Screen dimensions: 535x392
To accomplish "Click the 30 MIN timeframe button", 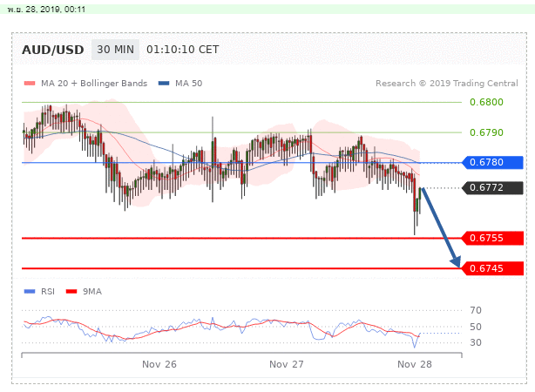I will (x=115, y=50).
